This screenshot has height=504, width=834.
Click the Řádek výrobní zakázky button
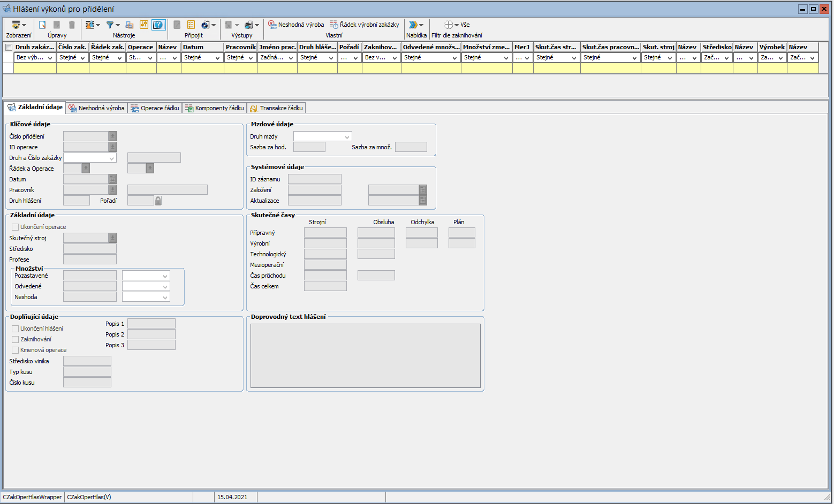pos(364,25)
